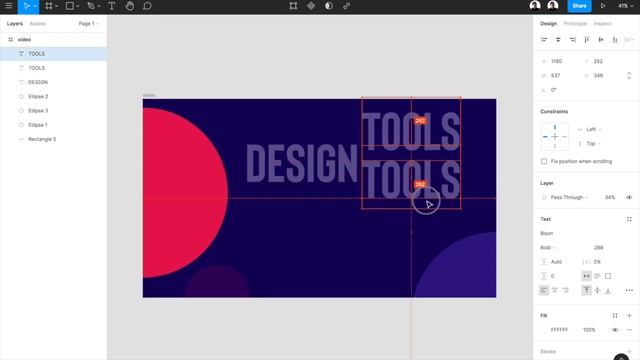Align selection to bottom
Image resolution: width=640 pixels, height=360 pixels.
(615, 40)
